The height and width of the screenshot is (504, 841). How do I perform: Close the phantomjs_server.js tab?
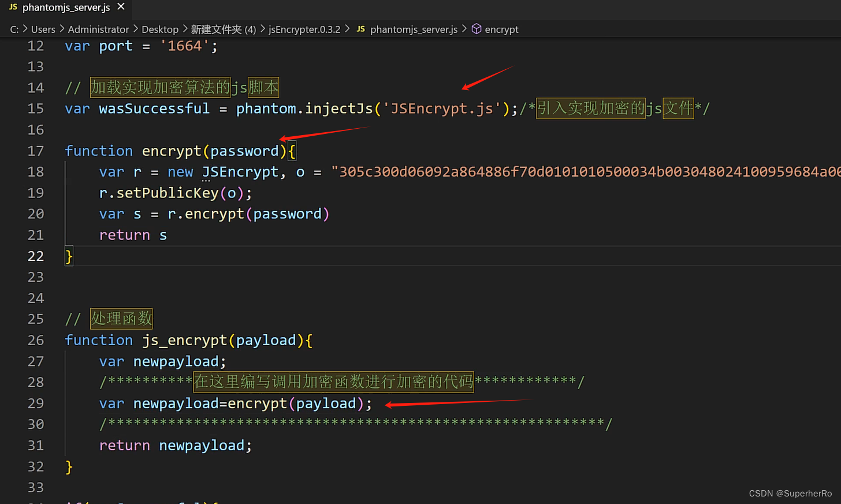tap(121, 7)
